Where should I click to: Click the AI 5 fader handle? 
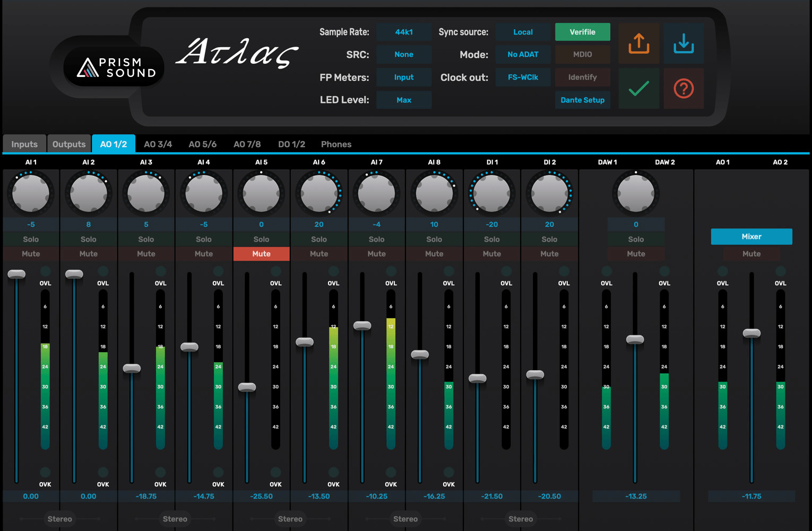pos(247,387)
